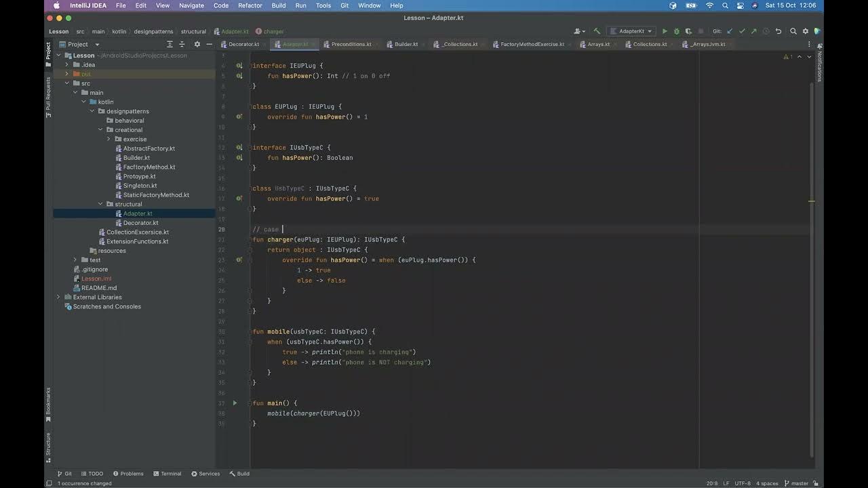Click the Git update project arrow
This screenshot has width=868, height=488.
click(730, 31)
